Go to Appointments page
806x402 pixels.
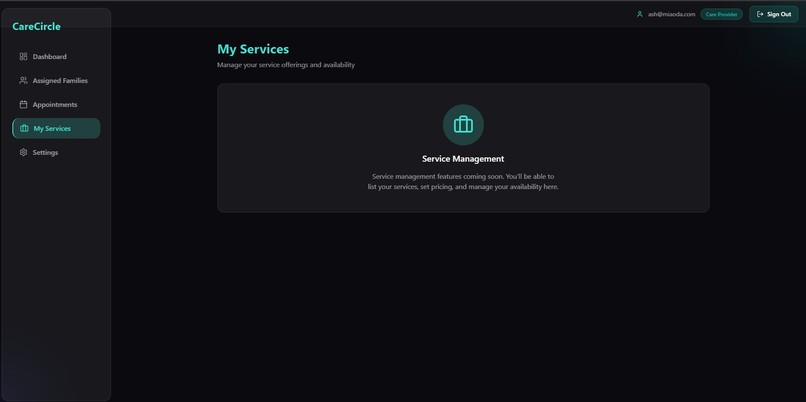(x=56, y=104)
